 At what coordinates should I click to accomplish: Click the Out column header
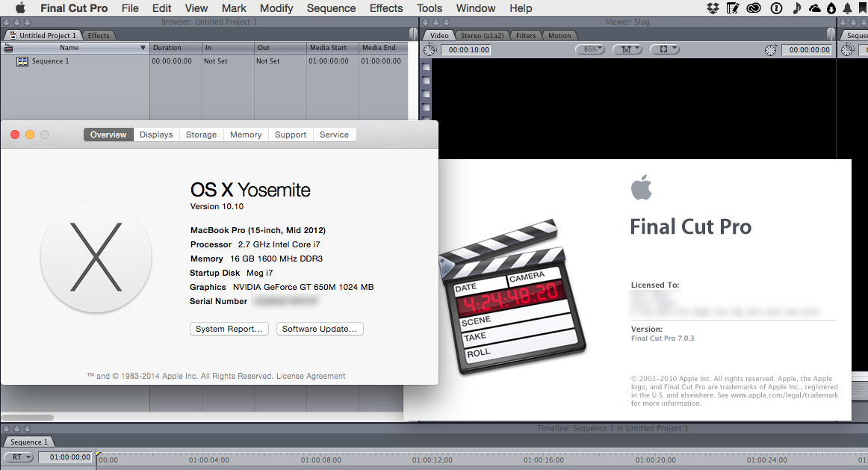point(279,48)
